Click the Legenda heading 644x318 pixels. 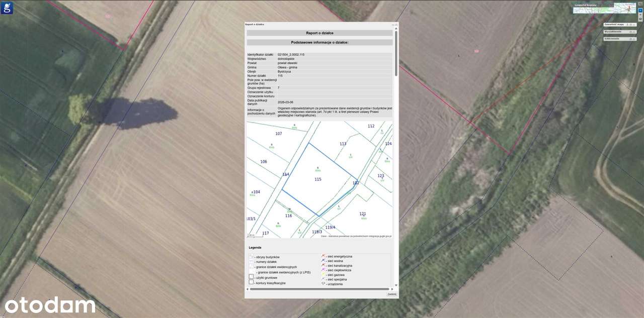point(255,248)
